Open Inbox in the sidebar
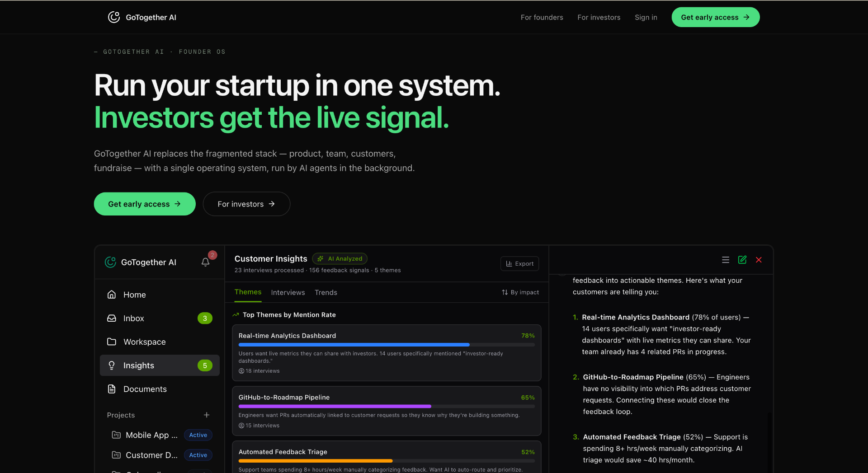 click(160, 318)
